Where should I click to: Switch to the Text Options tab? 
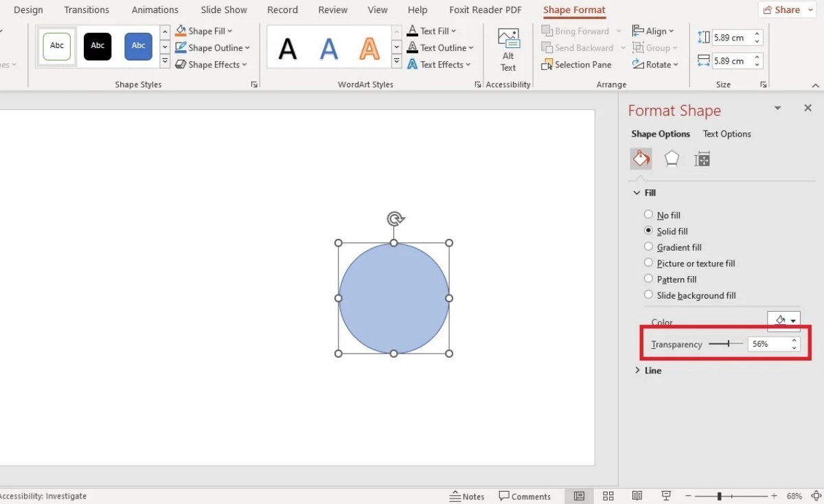(x=726, y=134)
